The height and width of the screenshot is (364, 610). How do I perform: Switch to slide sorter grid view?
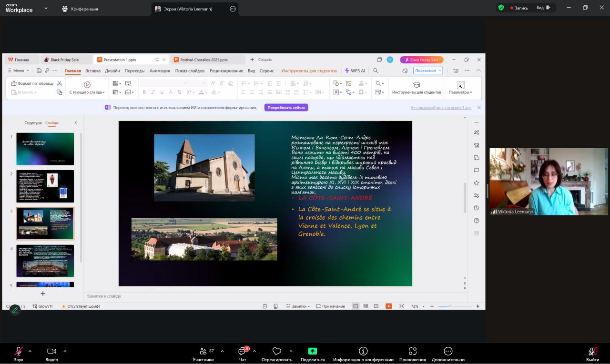pyautogui.click(x=366, y=306)
